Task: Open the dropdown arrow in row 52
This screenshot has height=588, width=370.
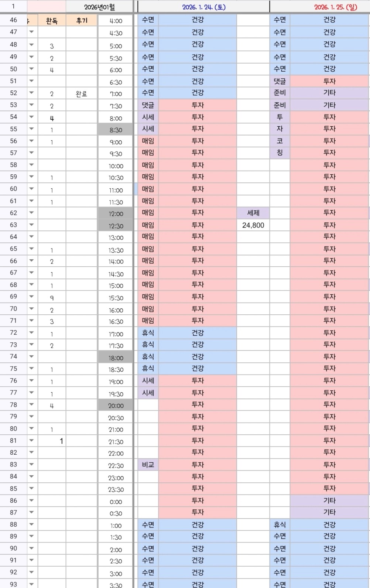Action: click(32, 93)
